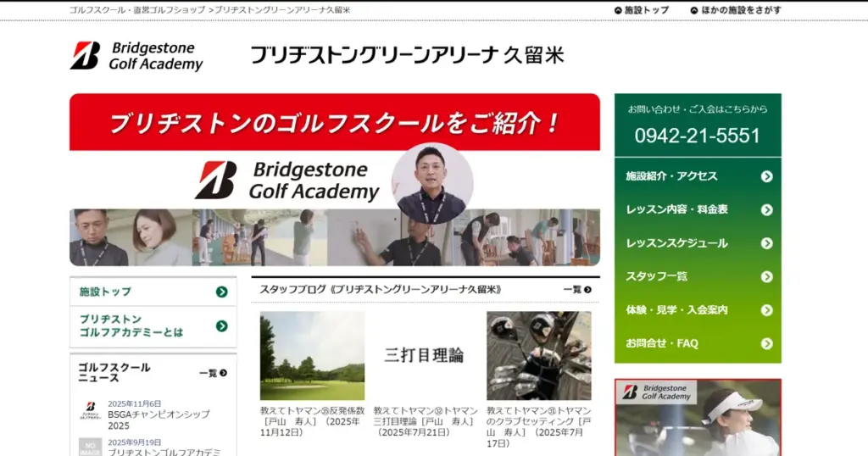Click the phone number 0942-21-5551
Viewport: 868px width, 456px height.
pyautogui.click(x=697, y=136)
